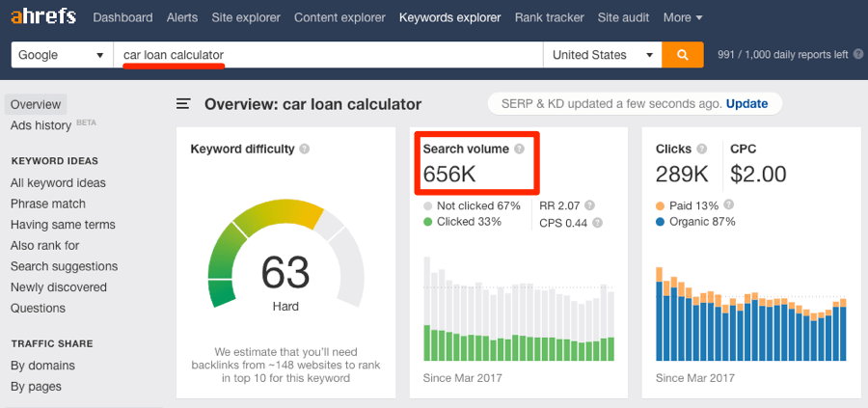
Task: Click help icon next to Keyword difficulty
Action: (x=305, y=149)
